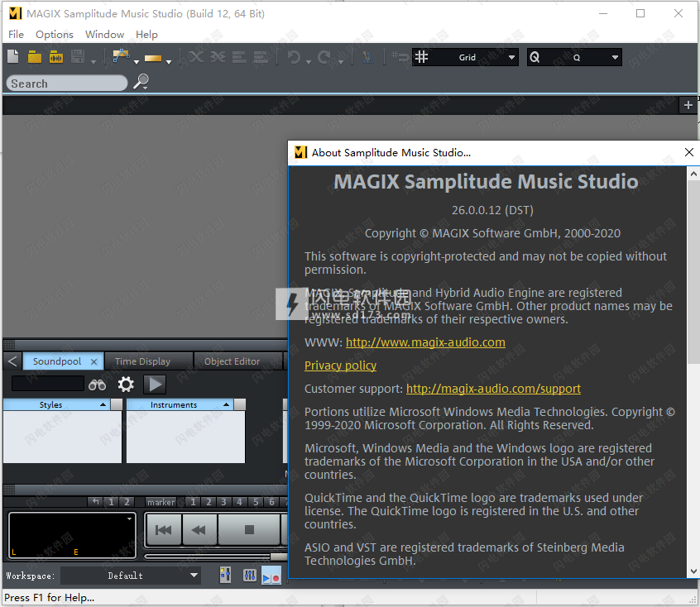Open the Privacy policy link
The image size is (700, 607).
pos(340,366)
